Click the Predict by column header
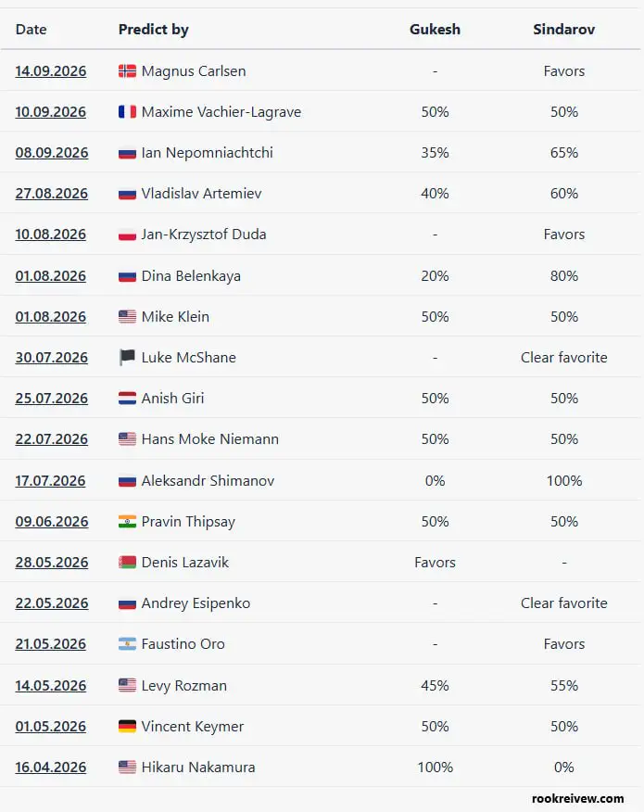Viewport: 644px width, 812px height. point(153,30)
